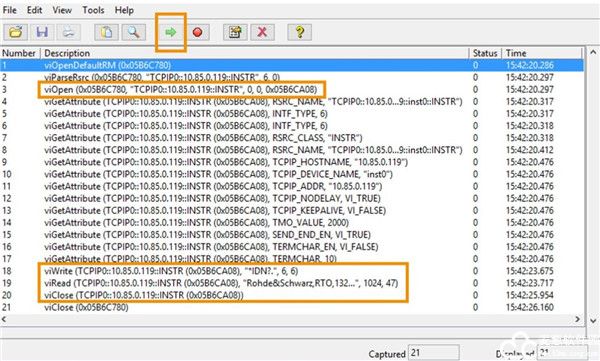The height and width of the screenshot is (361, 600).
Task: Click the Save floppy disk icon
Action: (x=42, y=32)
